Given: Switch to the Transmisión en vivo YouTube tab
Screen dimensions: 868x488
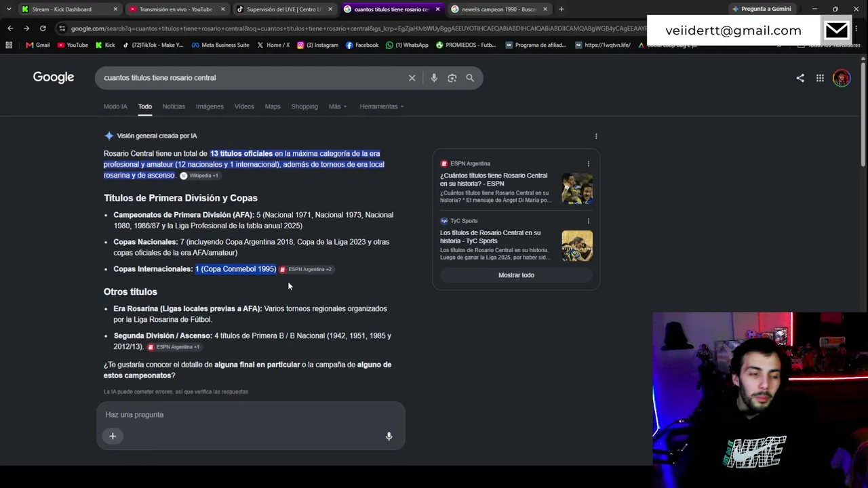Looking at the screenshot, I should [x=176, y=9].
